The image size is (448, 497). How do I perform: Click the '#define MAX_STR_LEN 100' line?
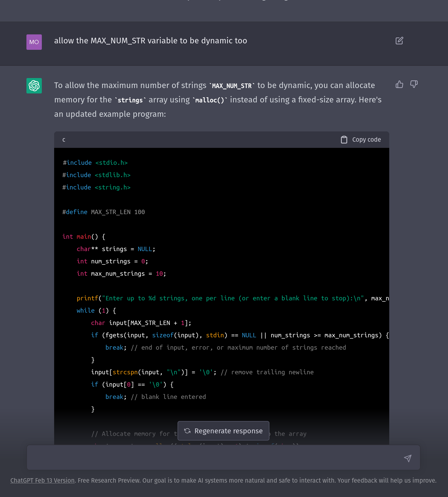pos(104,212)
